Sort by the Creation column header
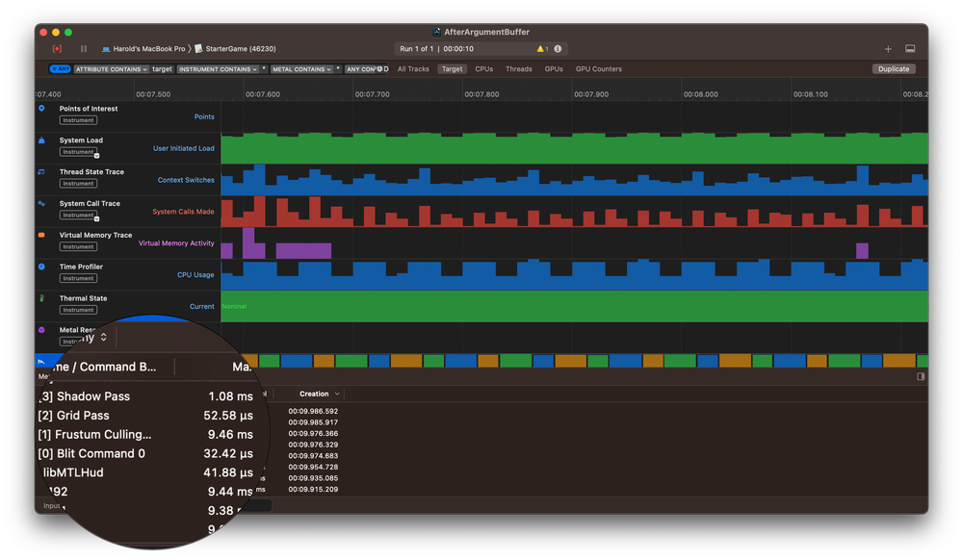 (x=318, y=394)
